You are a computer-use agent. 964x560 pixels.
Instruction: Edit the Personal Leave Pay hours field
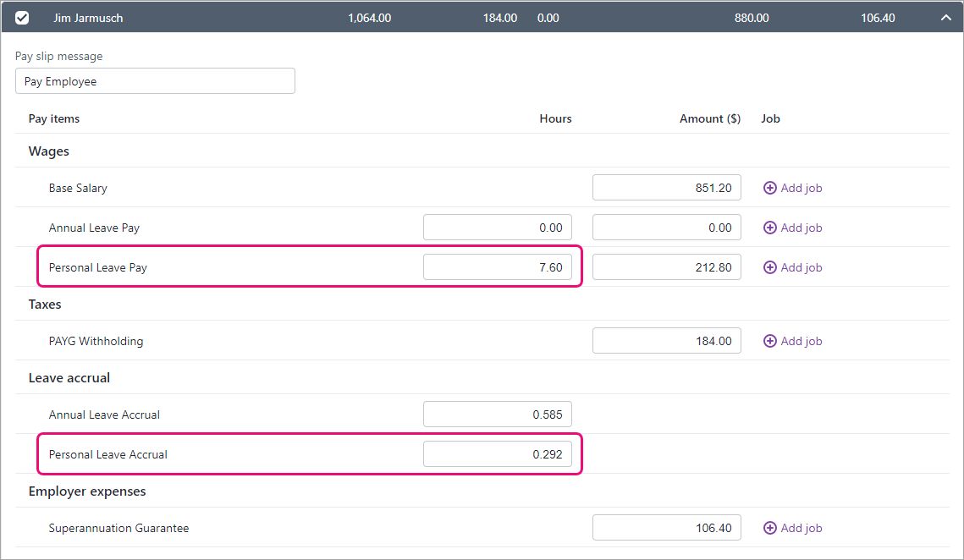click(497, 267)
